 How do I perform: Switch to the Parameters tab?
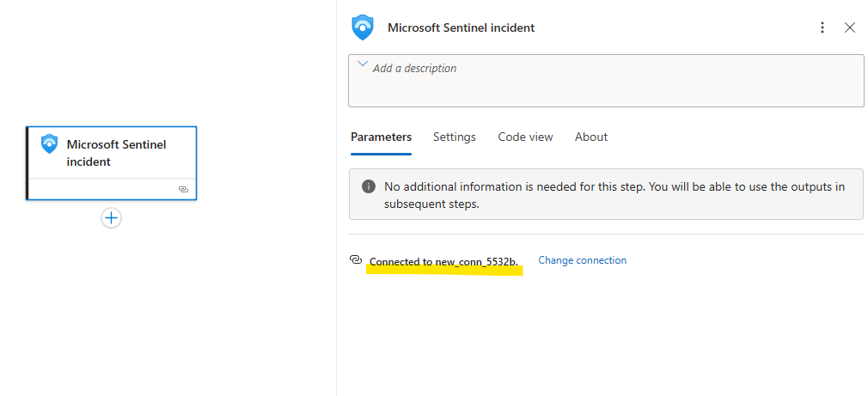(381, 137)
